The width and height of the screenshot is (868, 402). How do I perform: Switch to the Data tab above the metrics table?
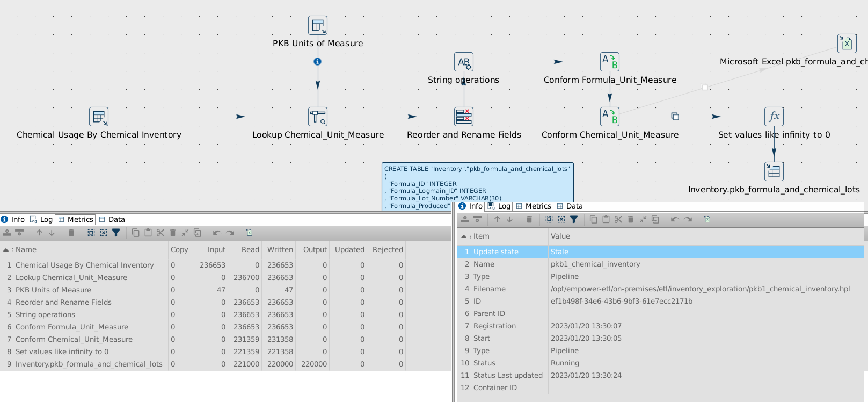pos(112,219)
